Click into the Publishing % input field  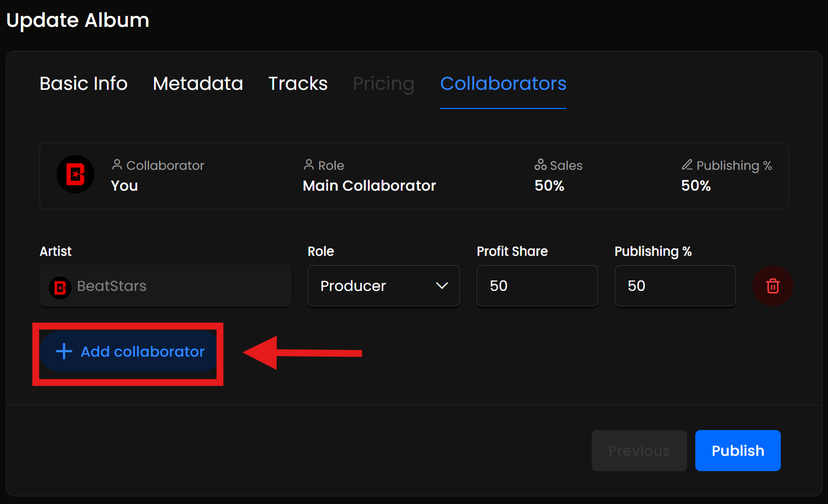[x=675, y=286]
